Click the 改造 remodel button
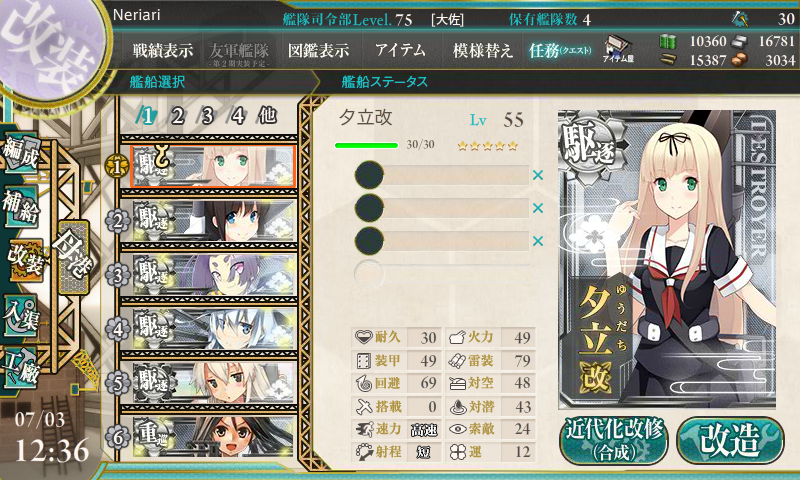 (x=730, y=440)
